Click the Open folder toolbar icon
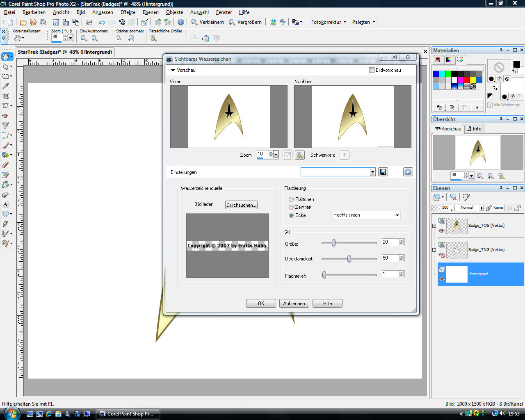The height and width of the screenshot is (420, 525). pos(23,22)
